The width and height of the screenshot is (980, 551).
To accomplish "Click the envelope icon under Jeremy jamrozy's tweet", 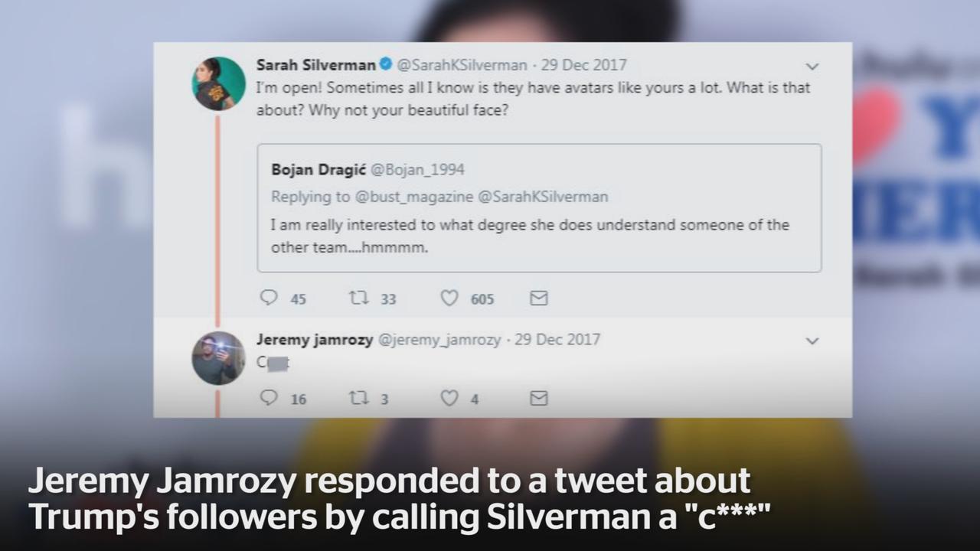I will coord(539,398).
